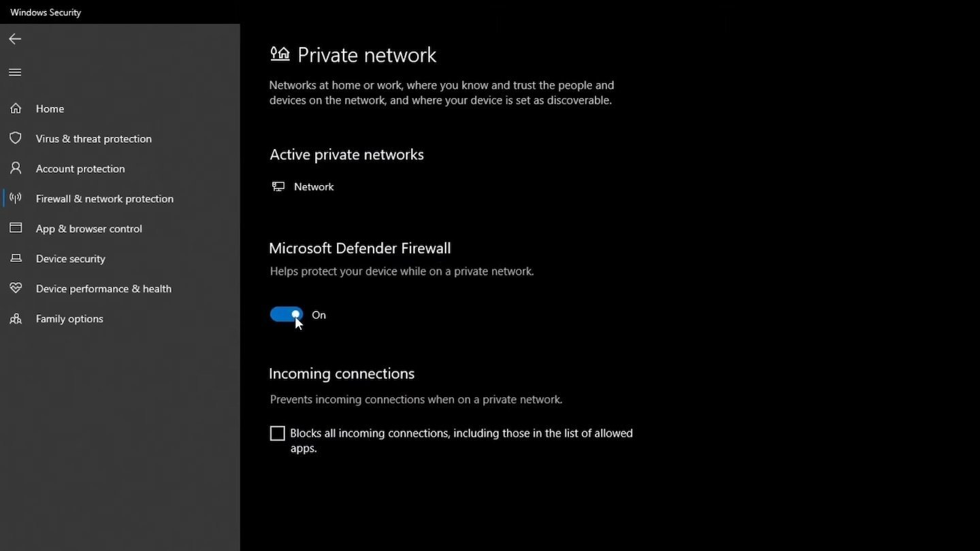This screenshot has height=551, width=980.
Task: Click the Device security laptop icon
Action: coord(16,258)
